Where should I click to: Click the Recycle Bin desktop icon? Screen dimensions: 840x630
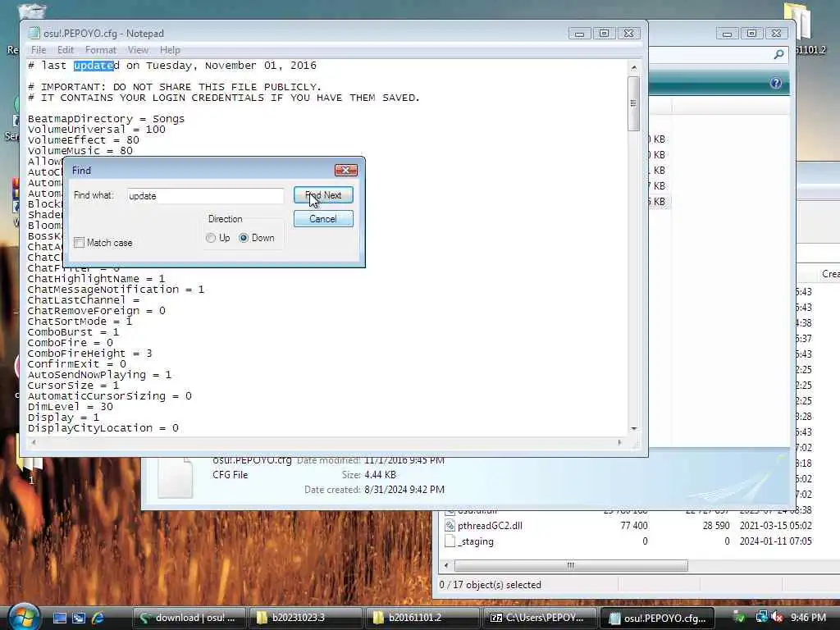31,11
